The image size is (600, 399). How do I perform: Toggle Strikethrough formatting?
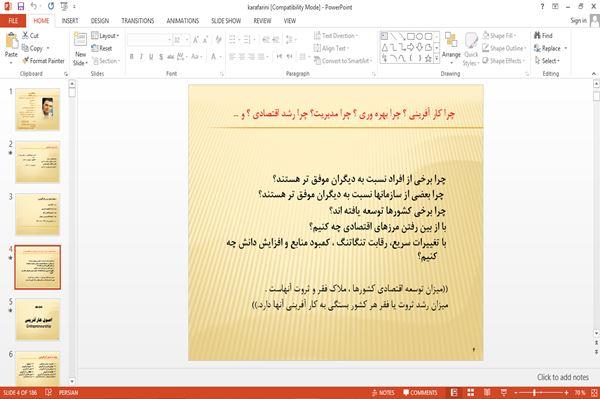171,57
